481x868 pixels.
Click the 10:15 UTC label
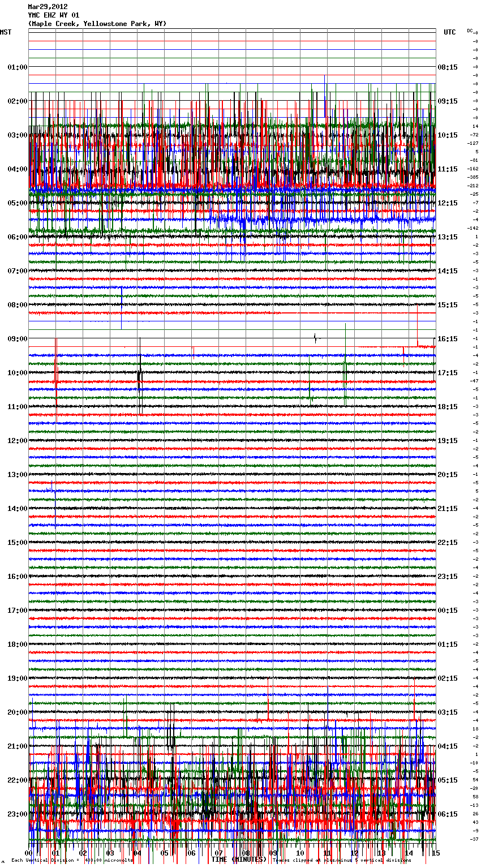[448, 135]
